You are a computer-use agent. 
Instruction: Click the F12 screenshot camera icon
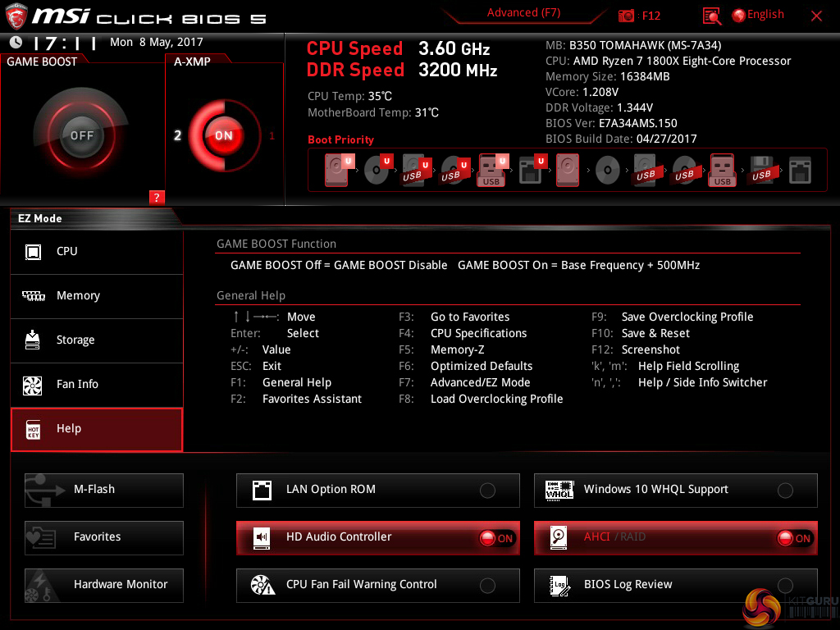[627, 16]
